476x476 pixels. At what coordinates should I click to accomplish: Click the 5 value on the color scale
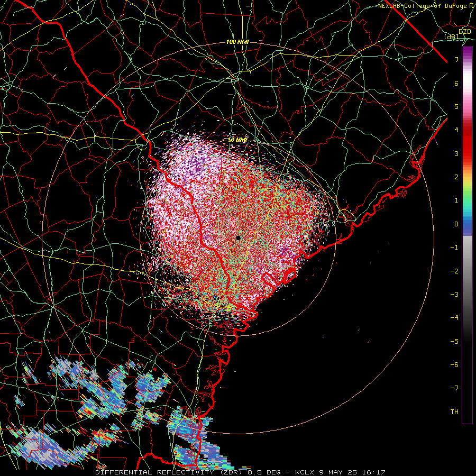456,106
